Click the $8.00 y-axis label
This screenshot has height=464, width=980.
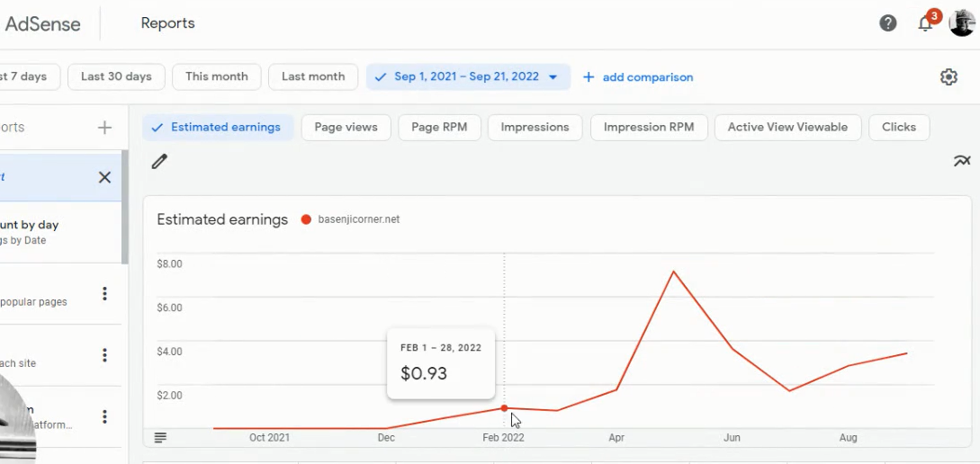[169, 263]
